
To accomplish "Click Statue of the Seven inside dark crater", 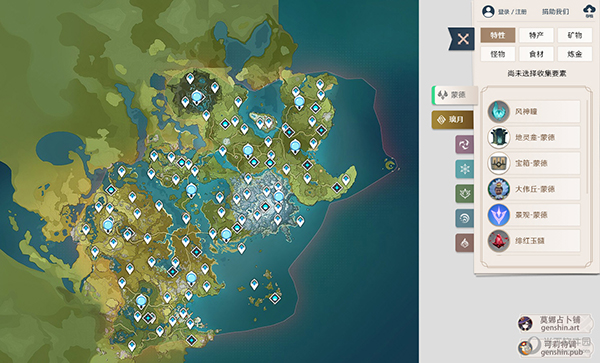I will [x=197, y=98].
